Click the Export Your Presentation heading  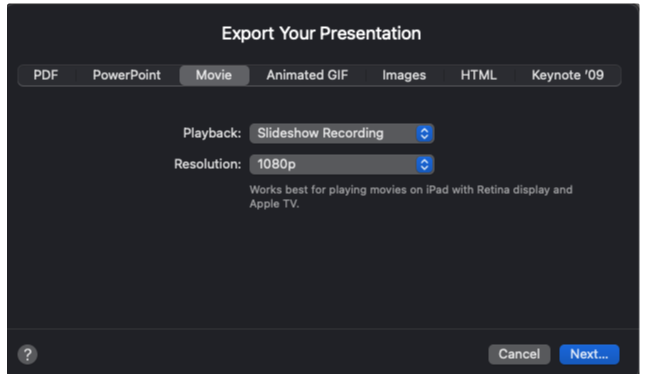(321, 33)
